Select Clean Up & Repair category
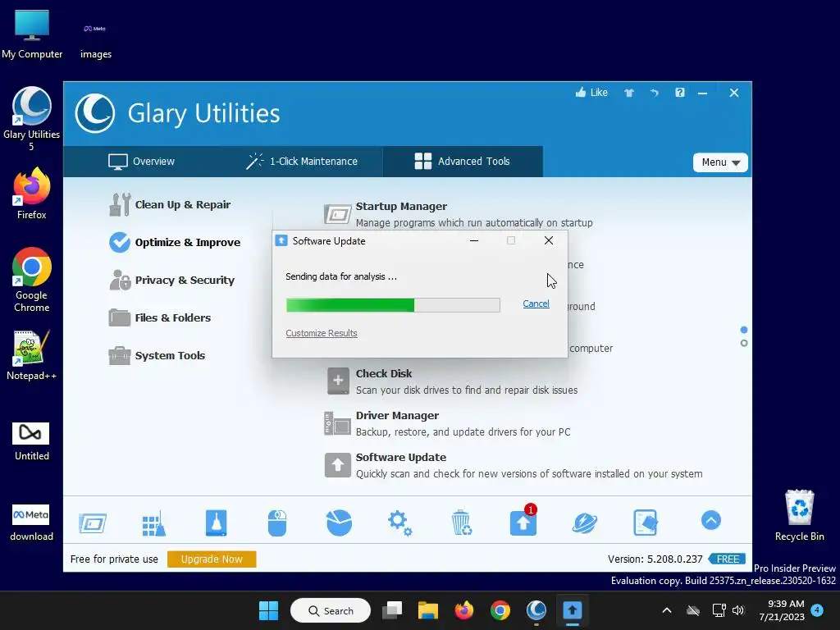This screenshot has height=630, width=840. point(170,204)
